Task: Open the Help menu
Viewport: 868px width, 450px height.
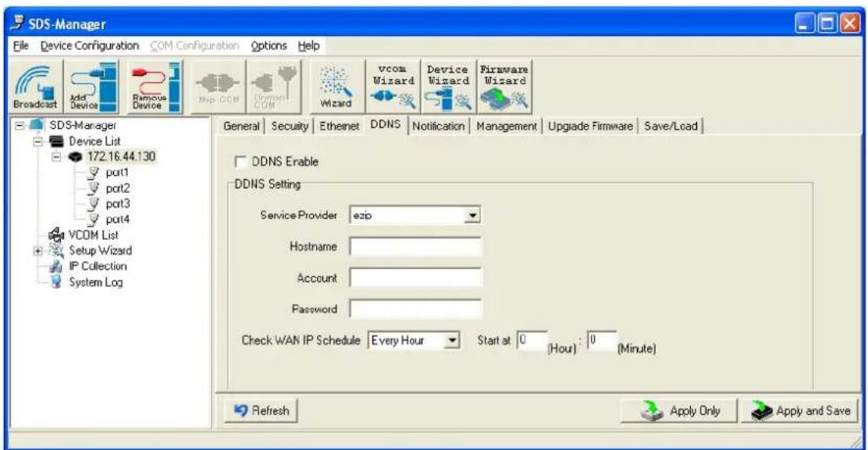Action: coord(308,46)
